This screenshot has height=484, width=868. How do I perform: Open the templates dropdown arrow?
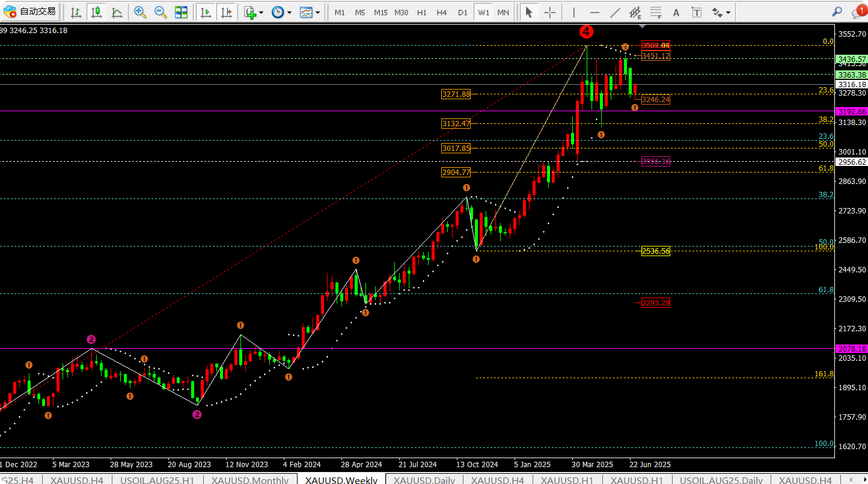point(317,12)
